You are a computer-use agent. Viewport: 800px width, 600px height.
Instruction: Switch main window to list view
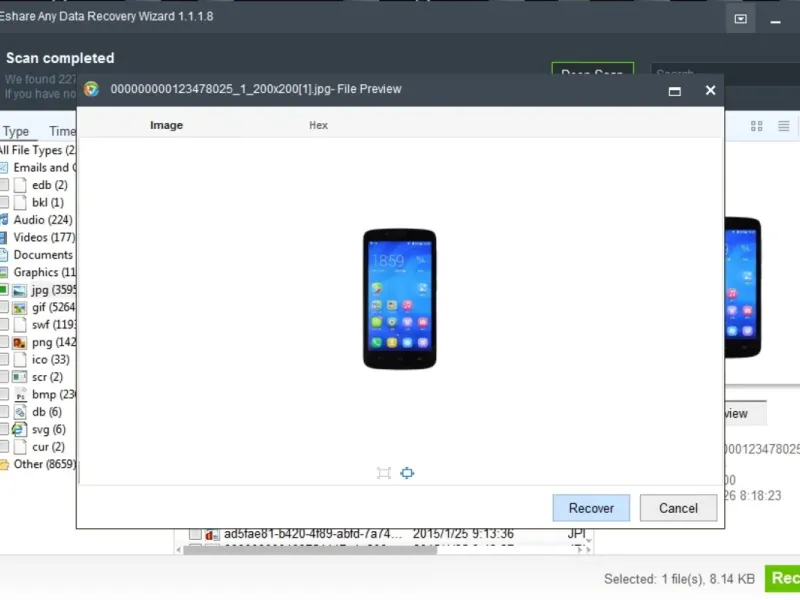[784, 126]
